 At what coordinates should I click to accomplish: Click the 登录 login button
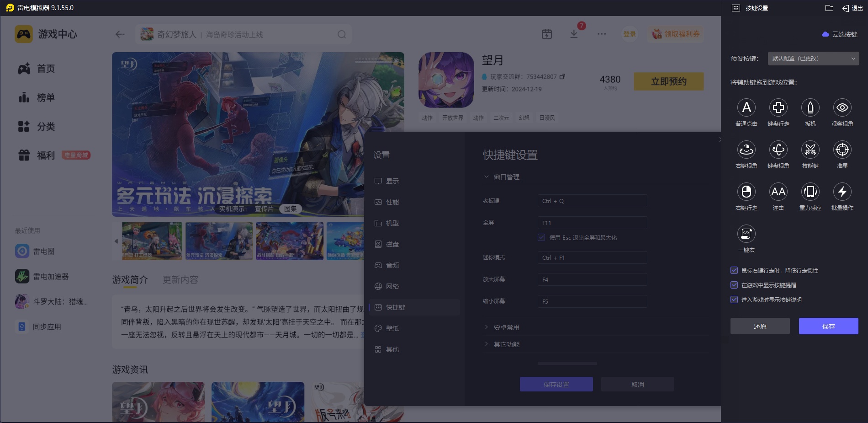point(630,34)
